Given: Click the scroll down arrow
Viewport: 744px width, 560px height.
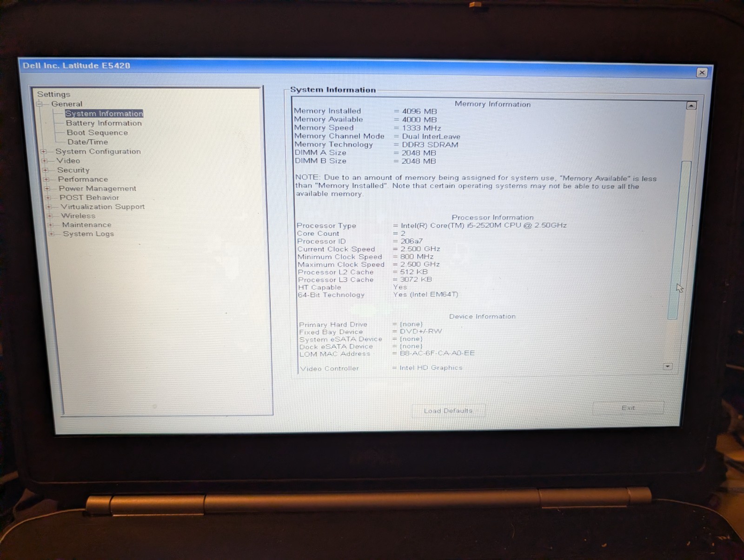Looking at the screenshot, I should 668,367.
